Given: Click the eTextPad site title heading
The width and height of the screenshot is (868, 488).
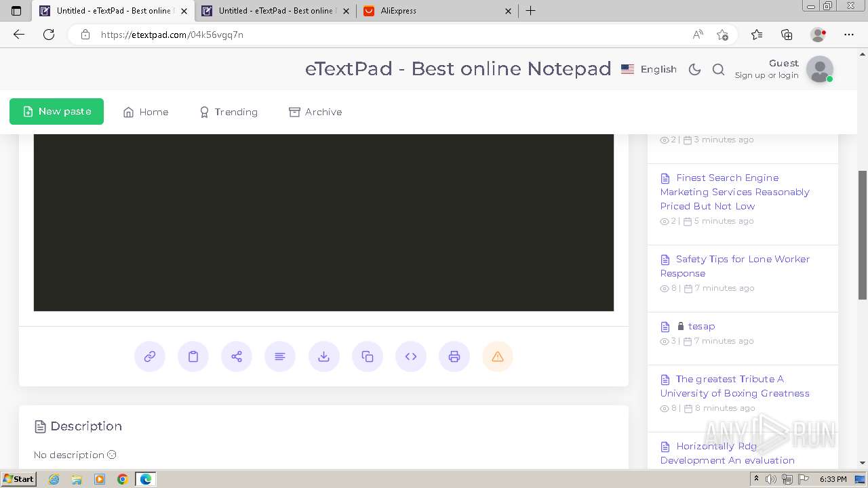Looking at the screenshot, I should 458,68.
